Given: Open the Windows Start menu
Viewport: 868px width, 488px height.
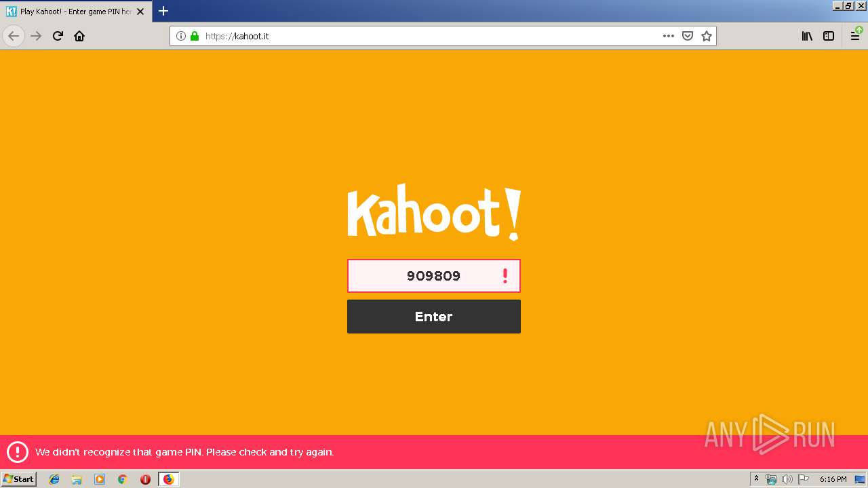Looking at the screenshot, I should tap(19, 479).
